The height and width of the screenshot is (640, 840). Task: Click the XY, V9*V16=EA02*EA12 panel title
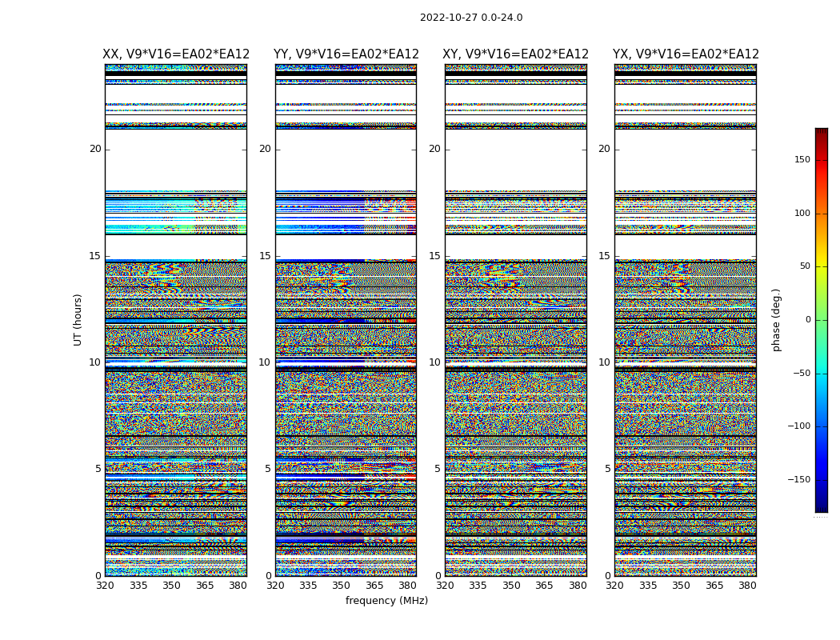(515, 54)
